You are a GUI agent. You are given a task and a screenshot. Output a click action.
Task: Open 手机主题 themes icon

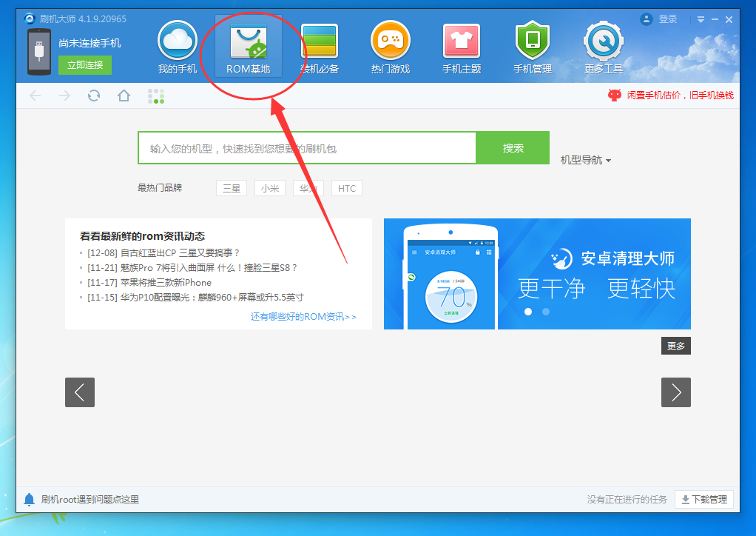pyautogui.click(x=461, y=41)
